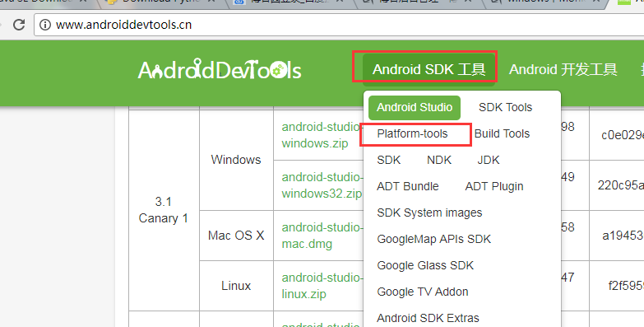The height and width of the screenshot is (327, 644).
Task: Open Google TV Addon entry
Action: (423, 292)
